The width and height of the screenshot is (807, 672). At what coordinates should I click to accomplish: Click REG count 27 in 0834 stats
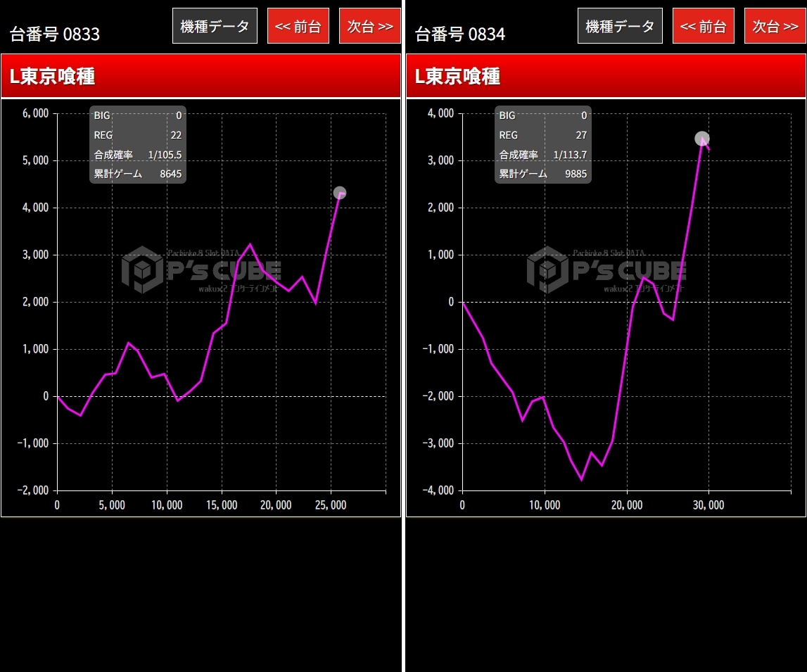click(581, 135)
